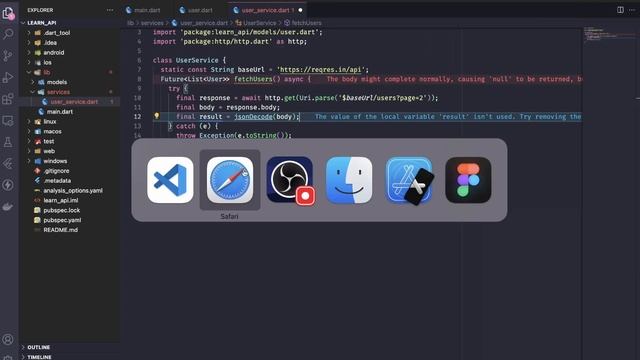Image resolution: width=640 pixels, height=360 pixels.
Task: Open the Extensions view
Action: [x=8, y=99]
